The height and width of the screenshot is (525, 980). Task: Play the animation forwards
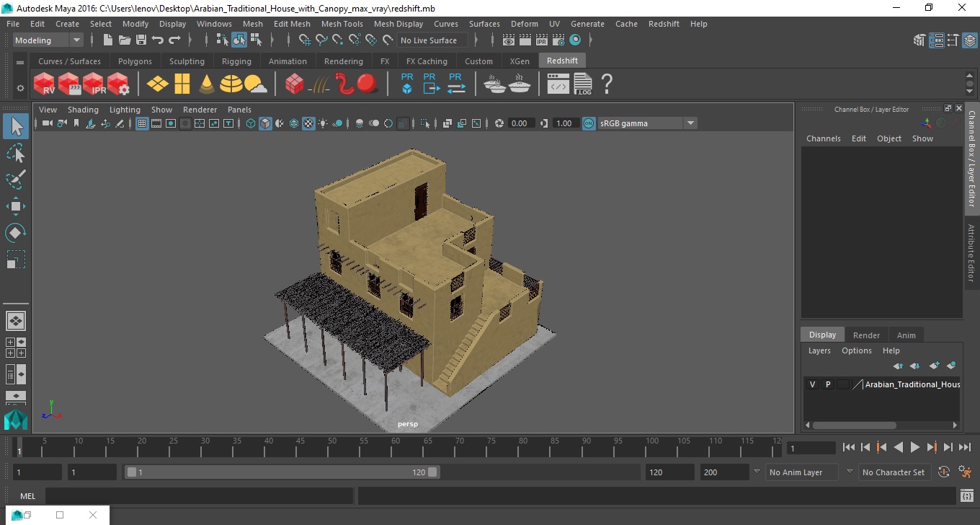point(914,447)
